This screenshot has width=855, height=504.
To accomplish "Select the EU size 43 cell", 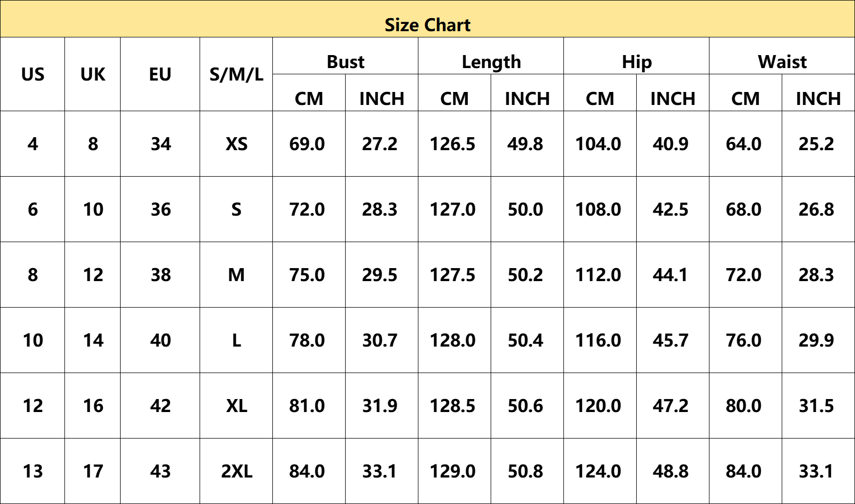I will tap(160, 471).
